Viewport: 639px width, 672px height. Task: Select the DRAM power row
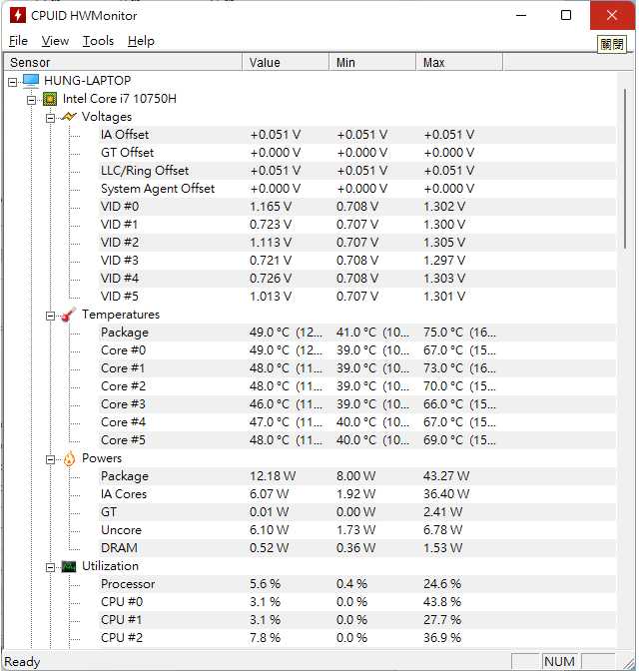(357, 549)
